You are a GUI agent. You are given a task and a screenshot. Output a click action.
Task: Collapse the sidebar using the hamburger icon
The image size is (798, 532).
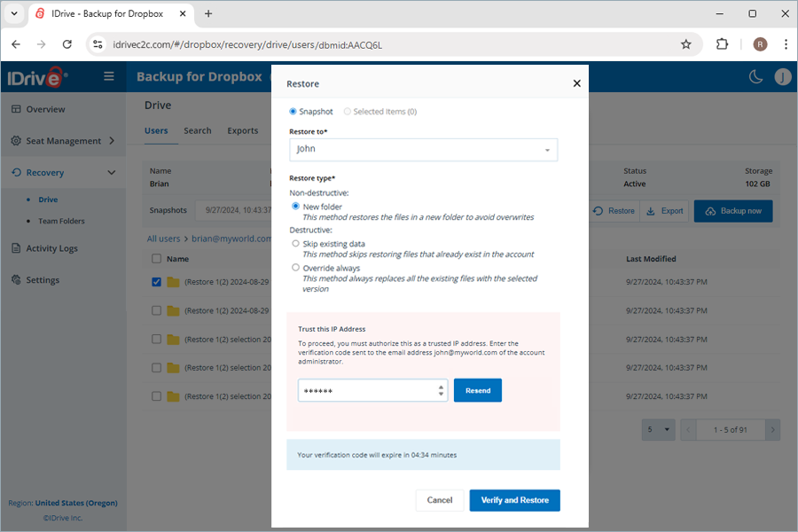[108, 76]
